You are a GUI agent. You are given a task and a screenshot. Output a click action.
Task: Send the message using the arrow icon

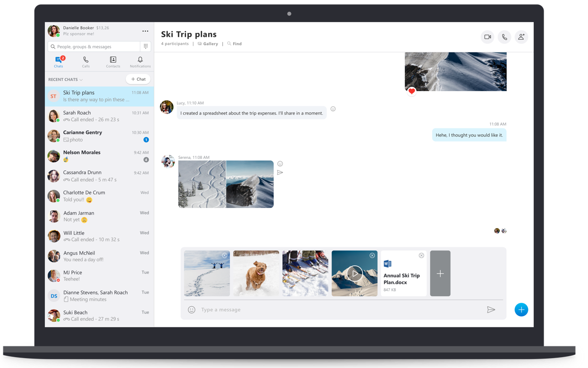click(491, 309)
